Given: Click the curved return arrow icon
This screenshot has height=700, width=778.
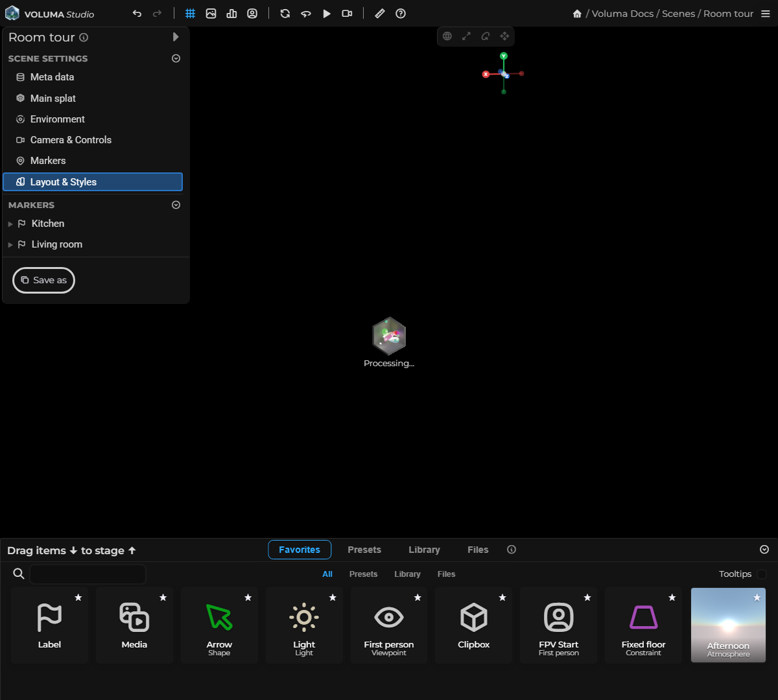Looking at the screenshot, I should (306, 14).
